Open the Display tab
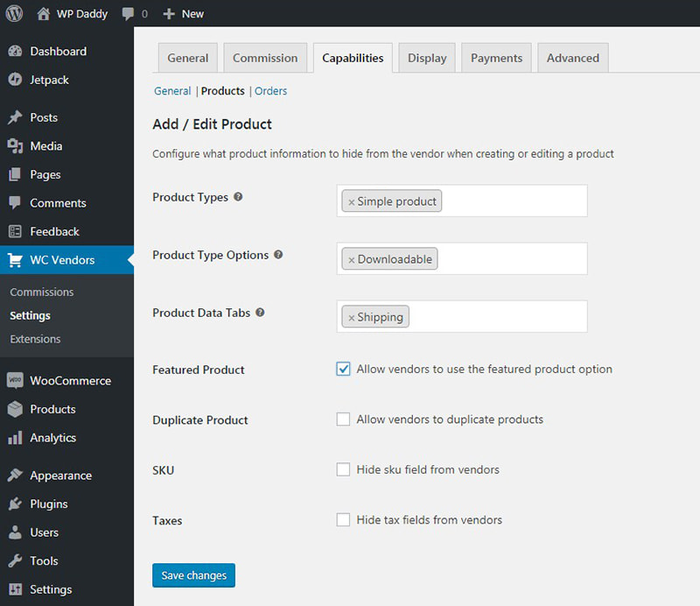Viewport: 700px width, 606px height. (x=427, y=58)
